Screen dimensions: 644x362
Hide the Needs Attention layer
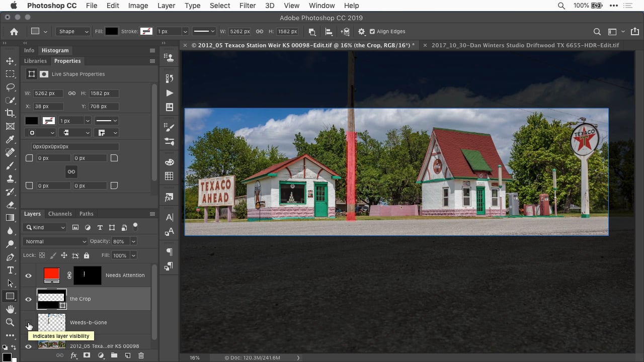point(28,276)
